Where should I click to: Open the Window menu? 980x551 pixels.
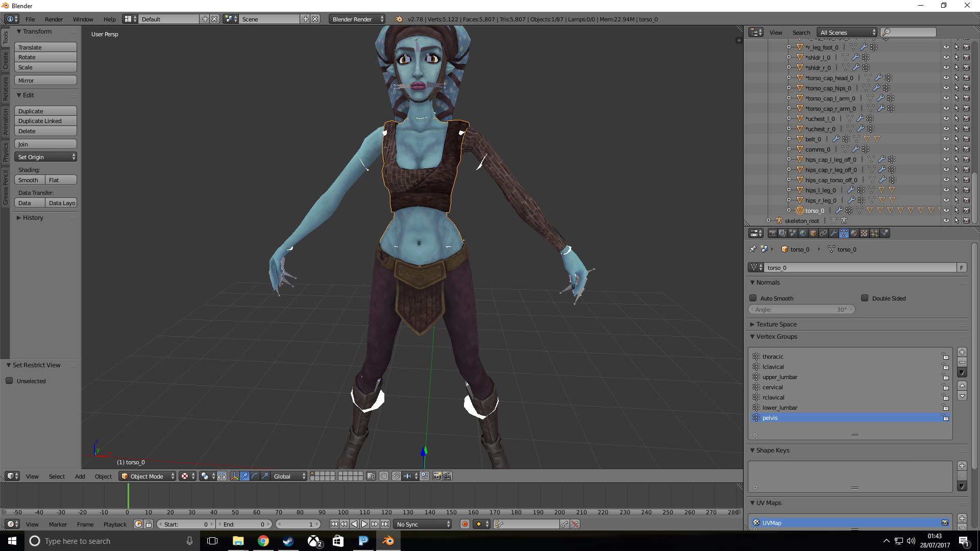tap(83, 19)
